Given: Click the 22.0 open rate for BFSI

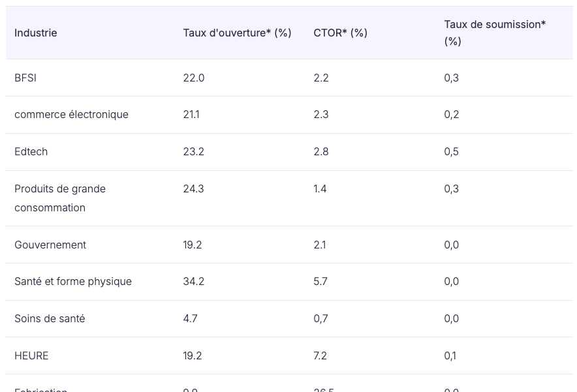Looking at the screenshot, I should click(193, 78).
